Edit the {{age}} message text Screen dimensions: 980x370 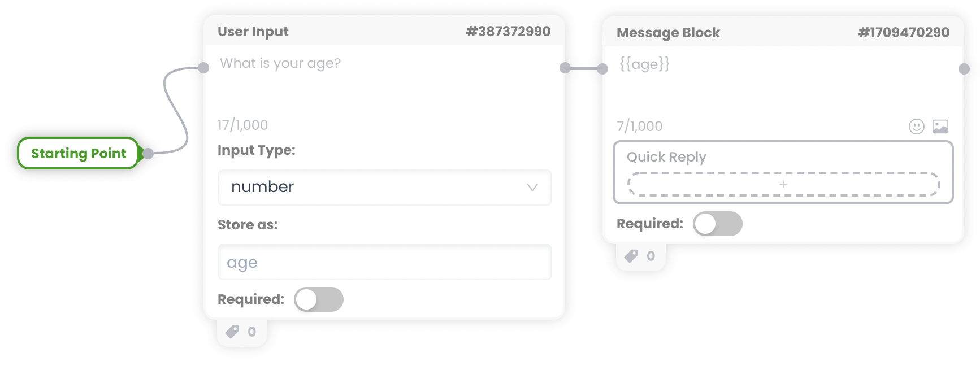pos(644,64)
